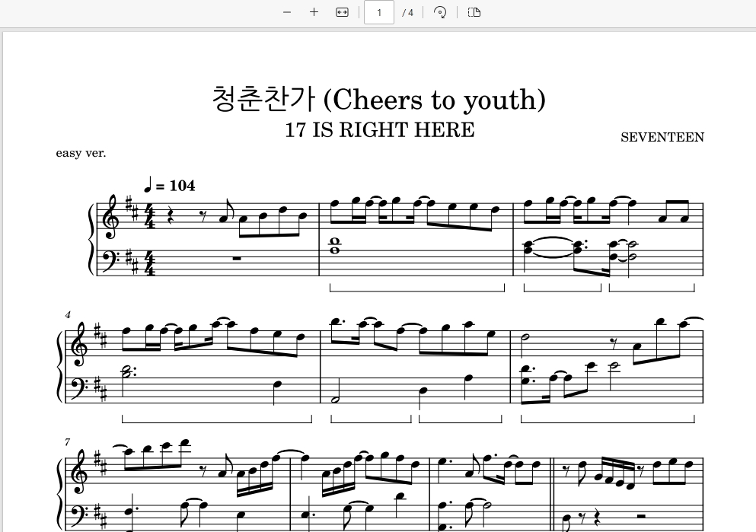Select the artist name 'SEVENTEEN'
The image size is (756, 532).
662,137
